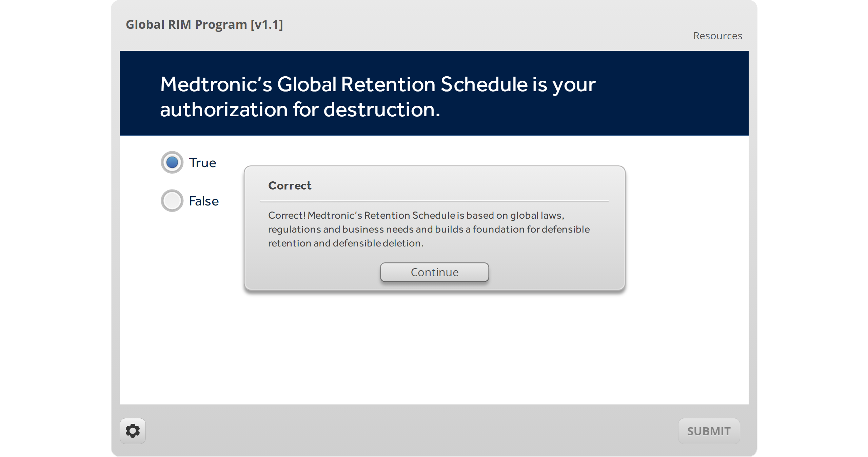Screen dimensions: 868x457
Task: Click 'authorization for destruction' in the question
Action: (300, 110)
